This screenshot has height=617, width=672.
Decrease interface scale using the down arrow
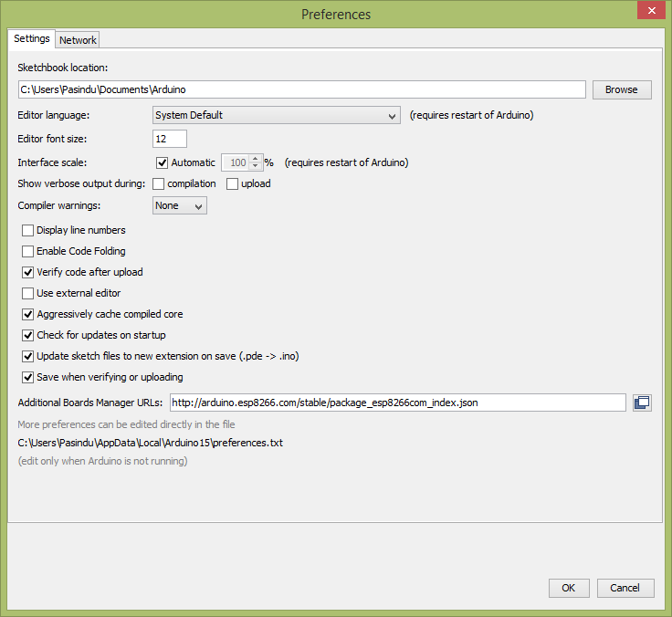(x=256, y=166)
